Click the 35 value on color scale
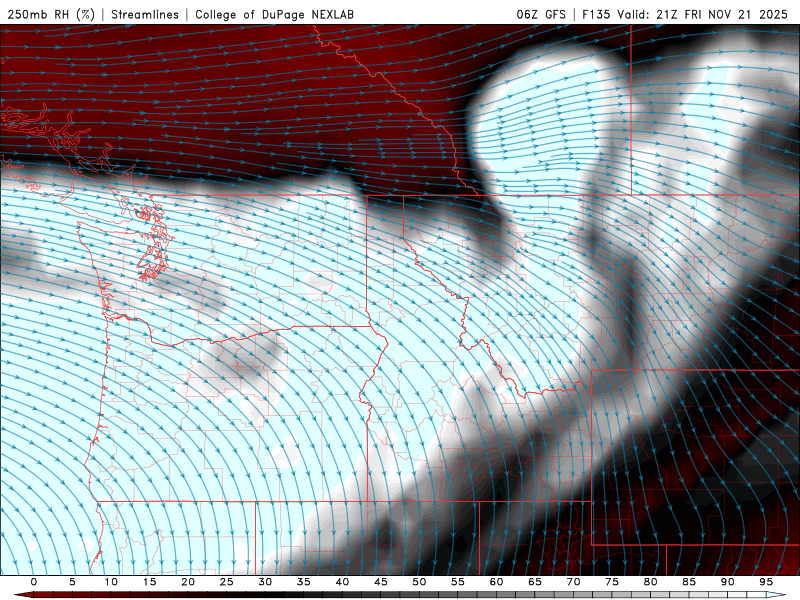 tap(304, 582)
